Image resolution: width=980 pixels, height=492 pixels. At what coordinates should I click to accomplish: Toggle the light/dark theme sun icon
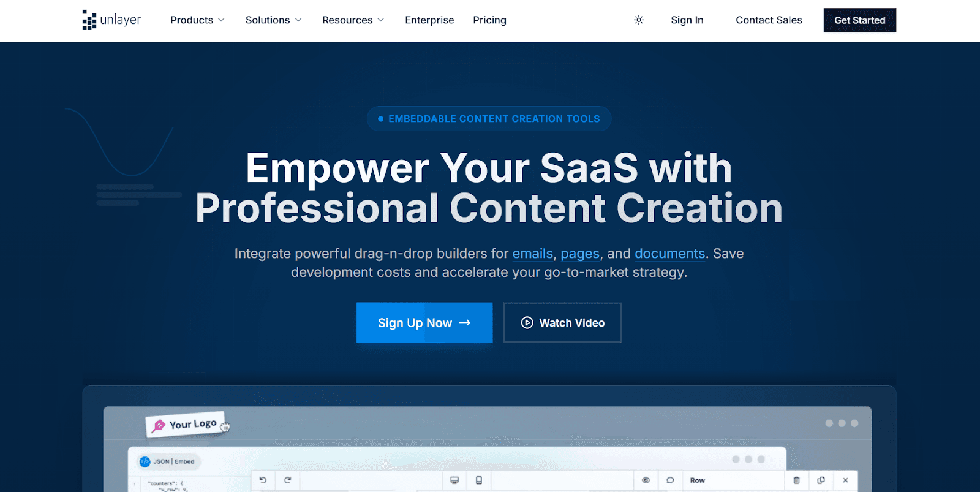coord(639,20)
